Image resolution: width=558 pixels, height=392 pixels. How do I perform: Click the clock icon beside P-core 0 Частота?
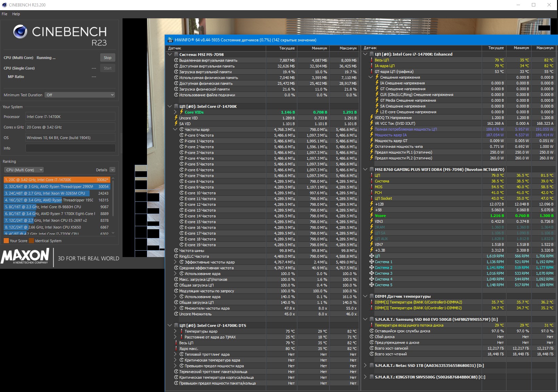pos(182,135)
